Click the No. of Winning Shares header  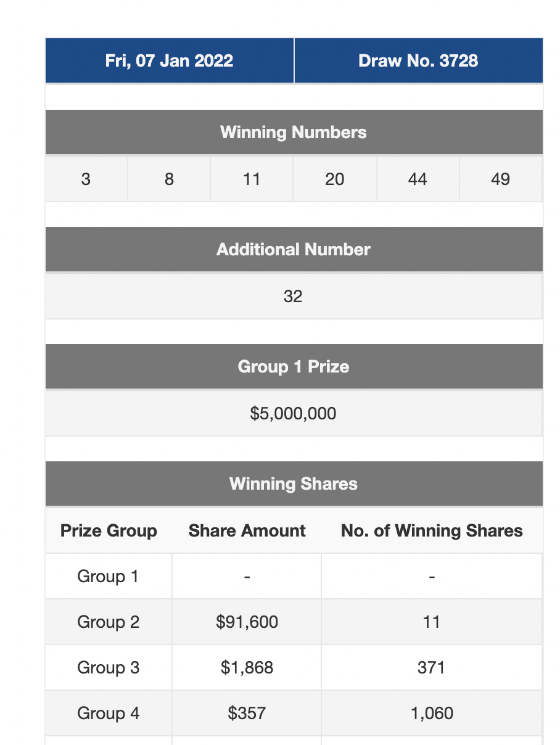[432, 531]
